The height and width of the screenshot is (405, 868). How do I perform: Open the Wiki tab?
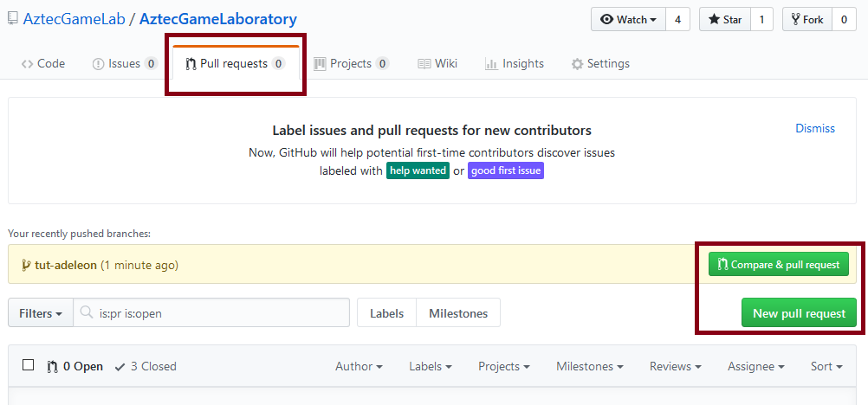coord(437,64)
